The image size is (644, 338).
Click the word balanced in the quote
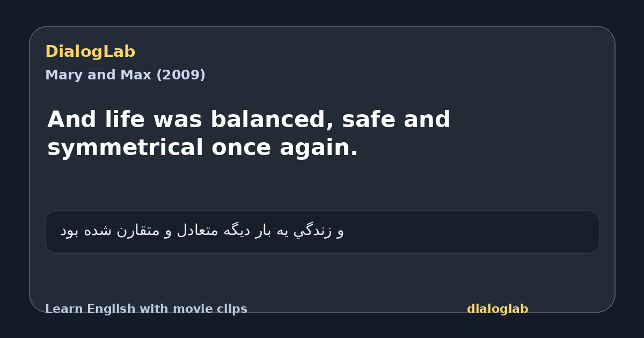267,120
